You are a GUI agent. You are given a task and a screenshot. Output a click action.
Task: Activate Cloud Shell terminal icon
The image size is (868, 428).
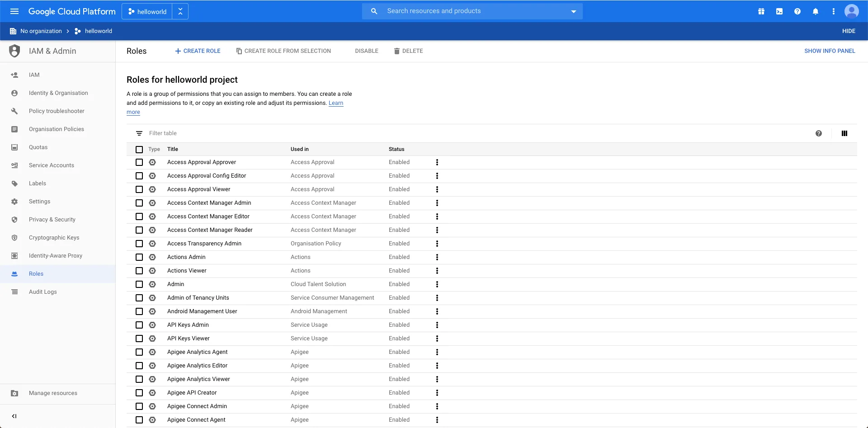(x=779, y=11)
